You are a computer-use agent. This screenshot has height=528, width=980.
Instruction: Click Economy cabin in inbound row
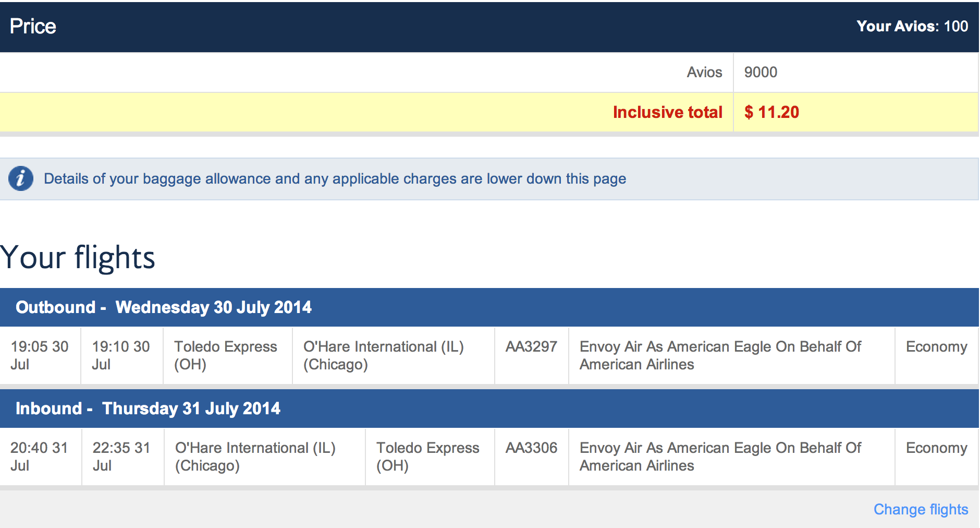[x=936, y=448]
